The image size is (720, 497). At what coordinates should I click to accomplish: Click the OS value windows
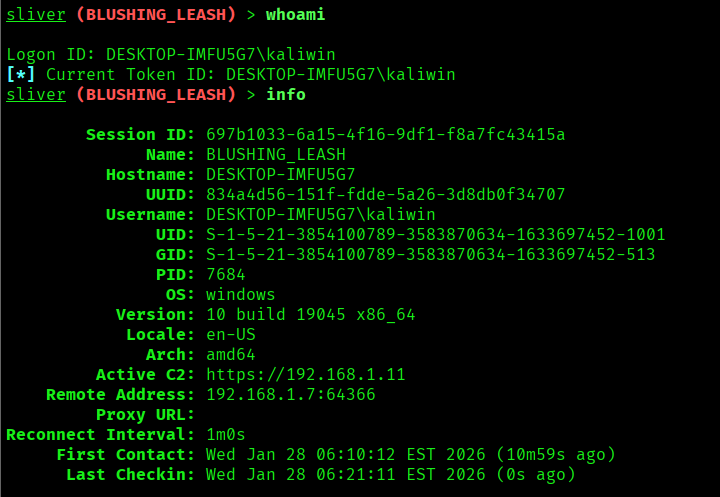(240, 295)
